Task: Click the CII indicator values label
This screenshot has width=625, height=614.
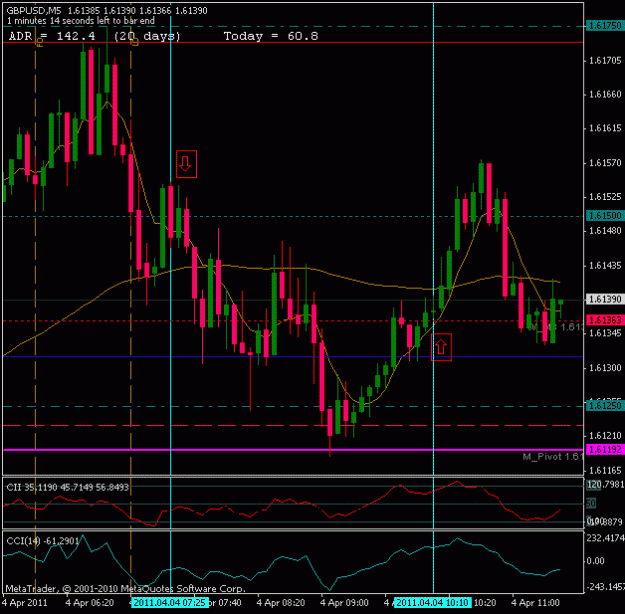Action: (x=67, y=487)
